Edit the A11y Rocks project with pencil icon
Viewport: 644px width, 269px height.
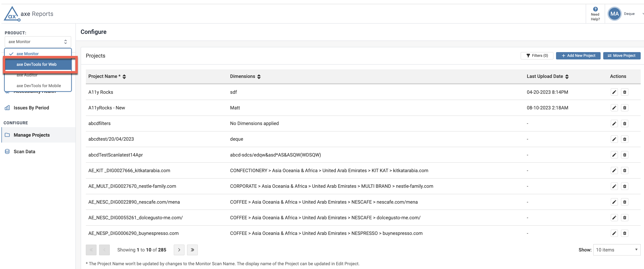[614, 92]
